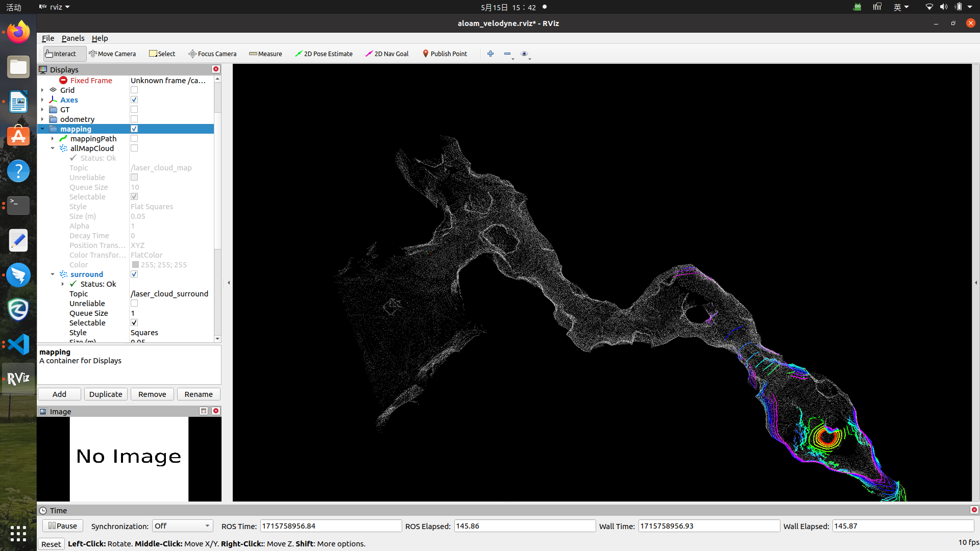Viewport: 980px width, 551px height.
Task: Expand the odometry group
Action: click(42, 119)
